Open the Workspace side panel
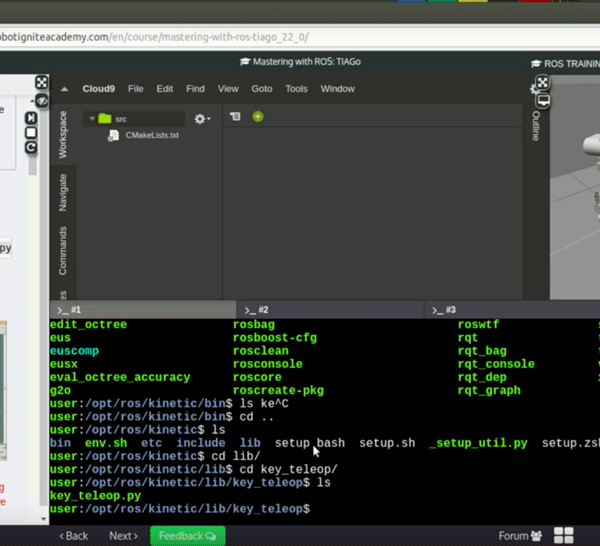Screen dimensions: 600x546 63,134
